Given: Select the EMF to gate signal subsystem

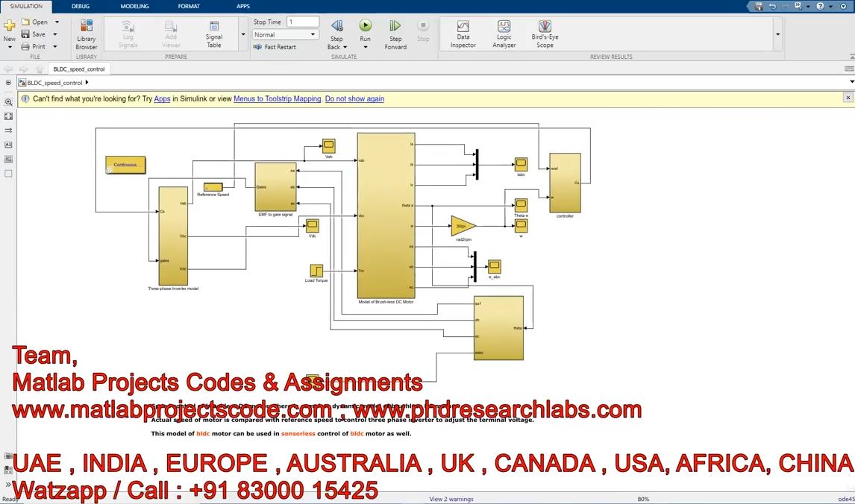Looking at the screenshot, I should tap(276, 187).
